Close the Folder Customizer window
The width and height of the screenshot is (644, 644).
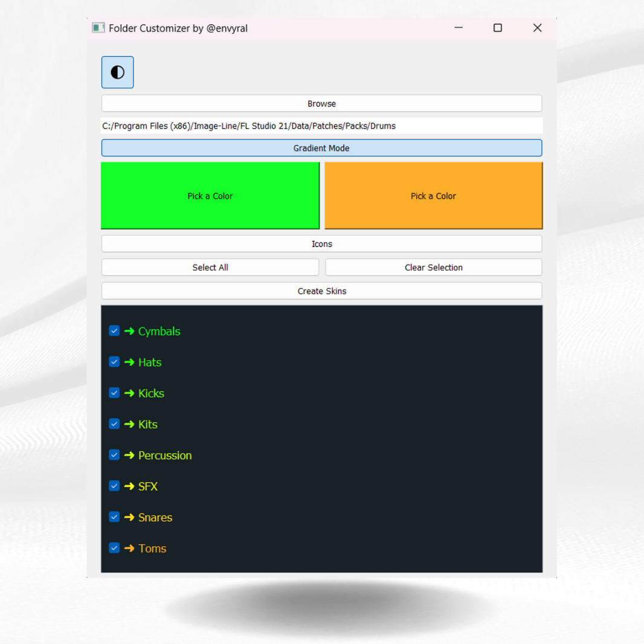point(537,28)
